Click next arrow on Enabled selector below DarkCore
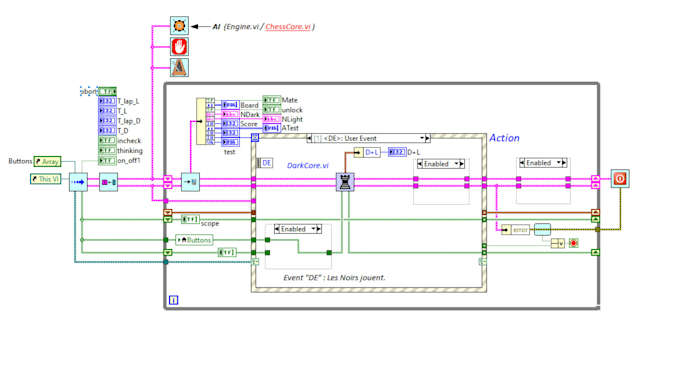 pos(319,229)
